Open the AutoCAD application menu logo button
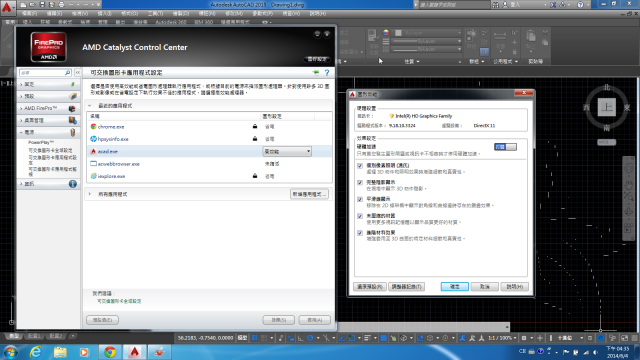This screenshot has width=640, height=360. coord(7,7)
